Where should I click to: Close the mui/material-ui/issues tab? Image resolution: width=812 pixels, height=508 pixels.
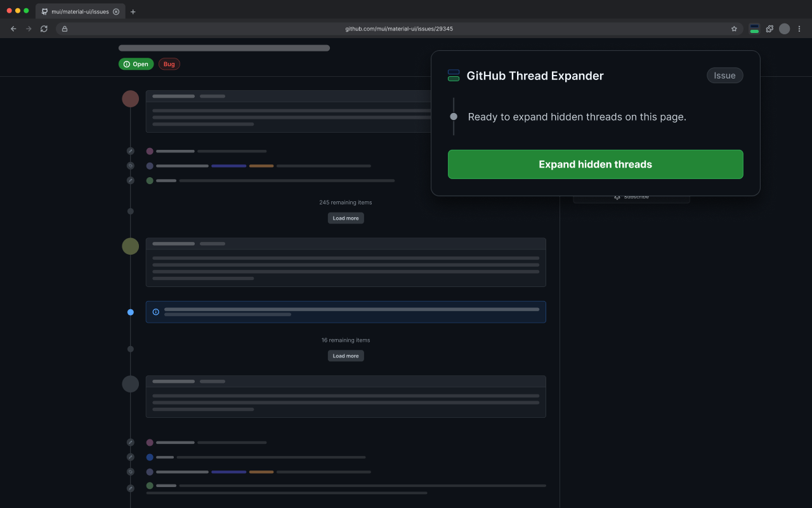(116, 11)
